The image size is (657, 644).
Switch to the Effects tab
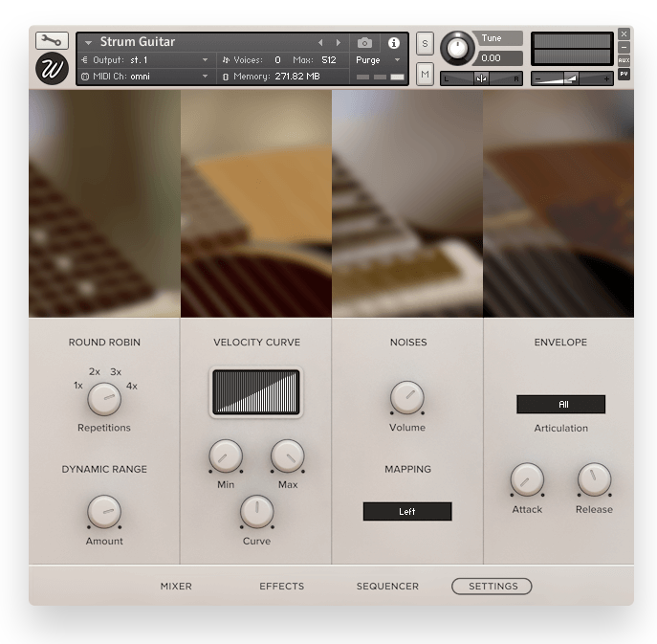pyautogui.click(x=281, y=586)
